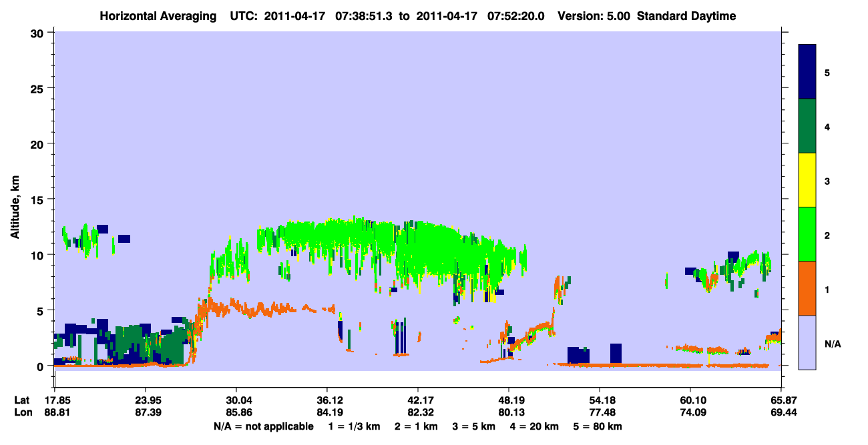Screen dimensions: 868x445
Task: Click the colorbar label 1
Action: pyautogui.click(x=827, y=288)
